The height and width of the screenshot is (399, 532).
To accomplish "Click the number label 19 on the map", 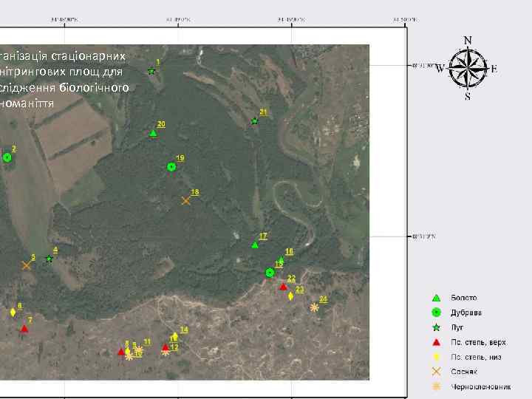I will [180, 158].
